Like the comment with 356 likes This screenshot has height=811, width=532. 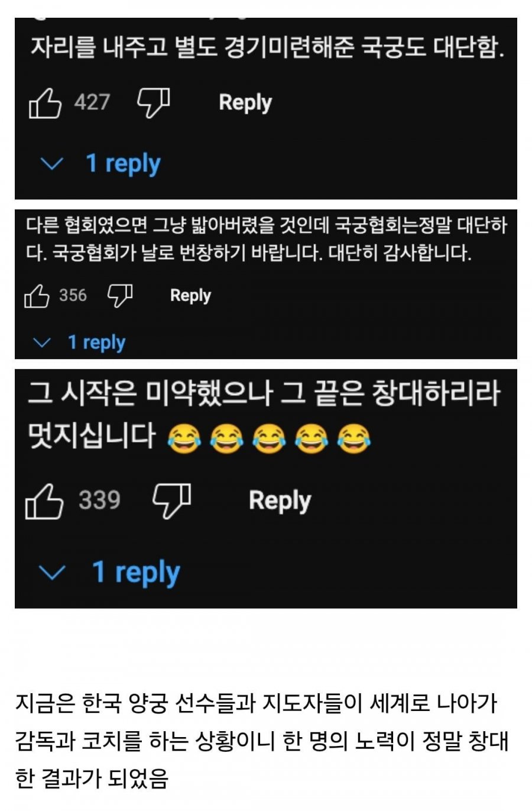tap(36, 295)
